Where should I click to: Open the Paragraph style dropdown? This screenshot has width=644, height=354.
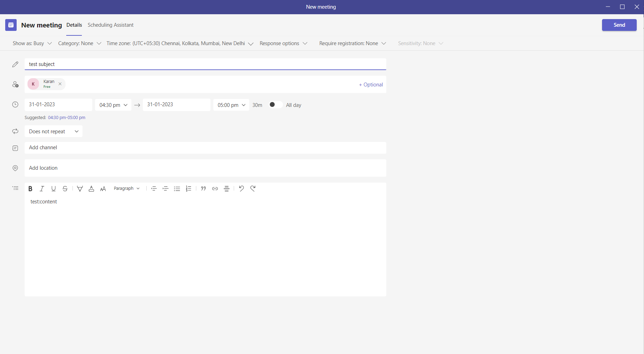(127, 188)
